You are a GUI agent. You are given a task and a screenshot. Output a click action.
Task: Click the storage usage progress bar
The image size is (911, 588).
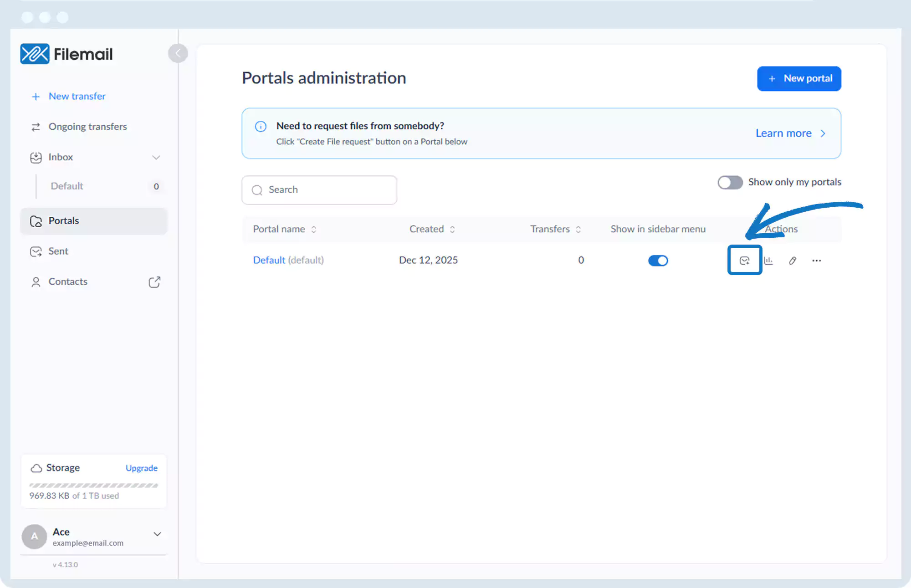93,486
